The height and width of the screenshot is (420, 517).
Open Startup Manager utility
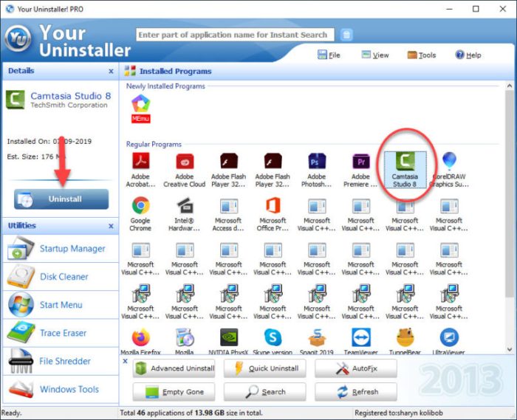point(61,249)
